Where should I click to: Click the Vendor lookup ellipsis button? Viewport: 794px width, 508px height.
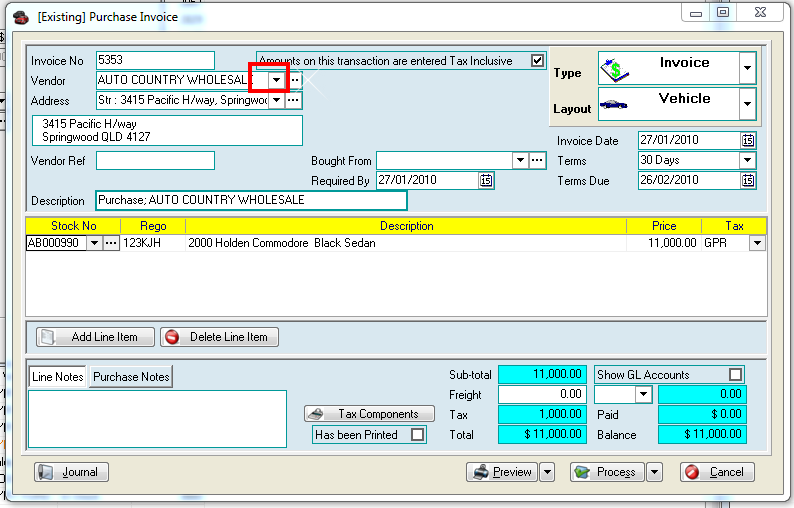295,80
